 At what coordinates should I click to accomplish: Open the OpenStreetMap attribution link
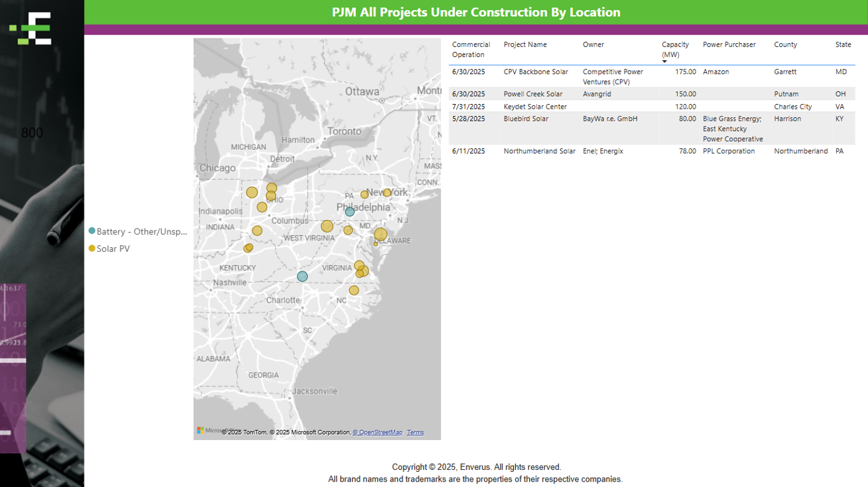point(377,433)
